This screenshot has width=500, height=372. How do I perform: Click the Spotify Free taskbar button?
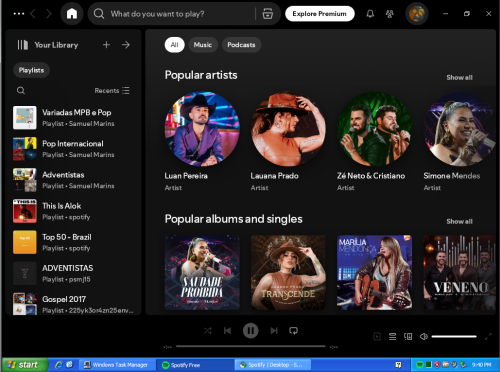tap(196, 365)
